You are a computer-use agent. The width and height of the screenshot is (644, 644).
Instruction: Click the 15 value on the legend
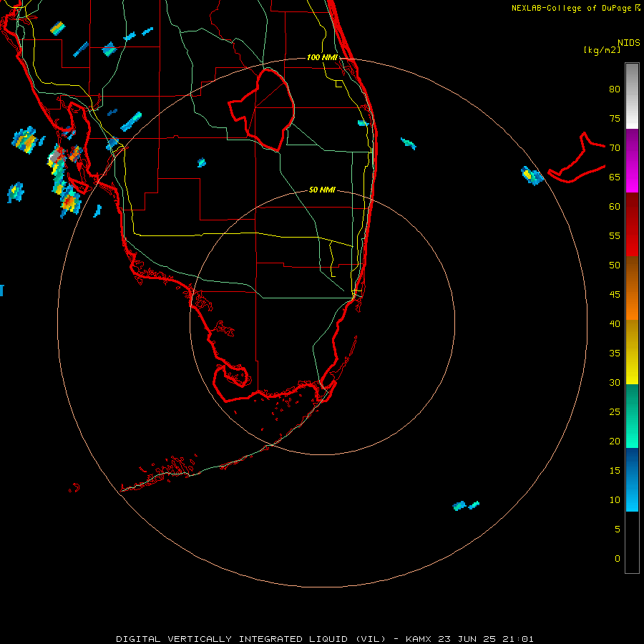tap(615, 471)
